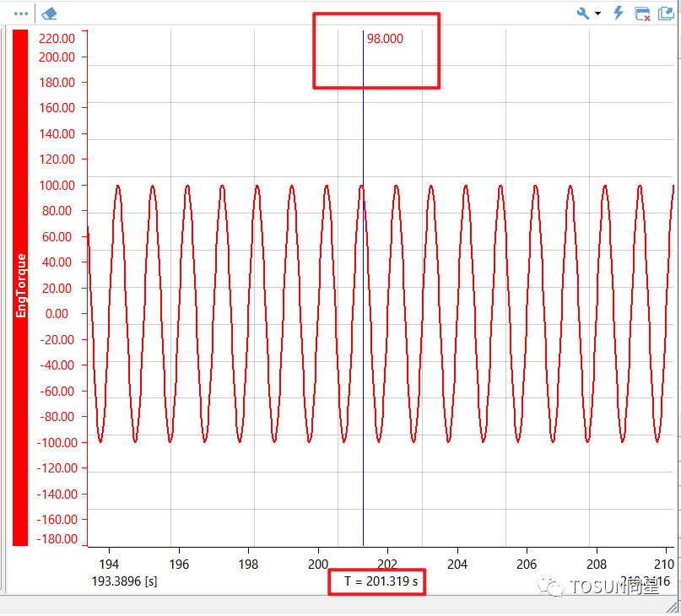Viewport: 681px width, 616px height.
Task: Click the lightning bolt icon
Action: pyautogui.click(x=619, y=13)
